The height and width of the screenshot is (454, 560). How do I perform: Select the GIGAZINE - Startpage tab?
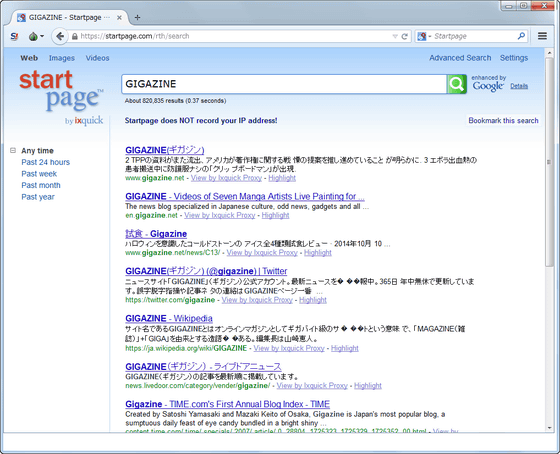coord(70,17)
